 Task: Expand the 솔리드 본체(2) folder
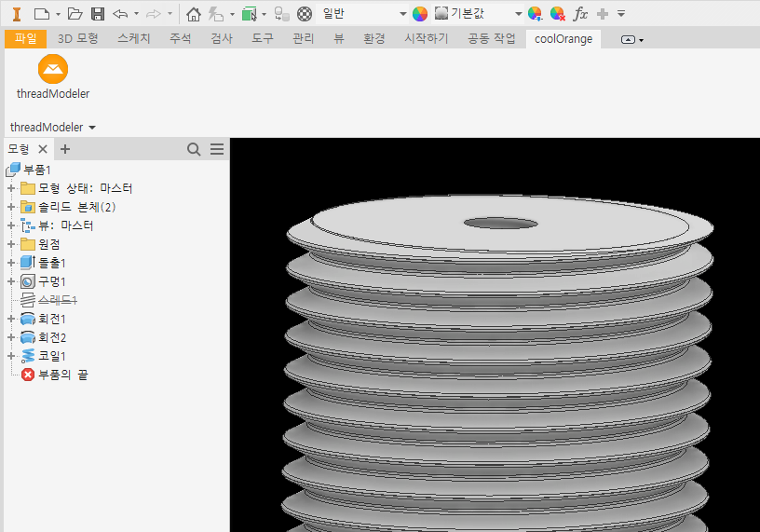[10, 207]
